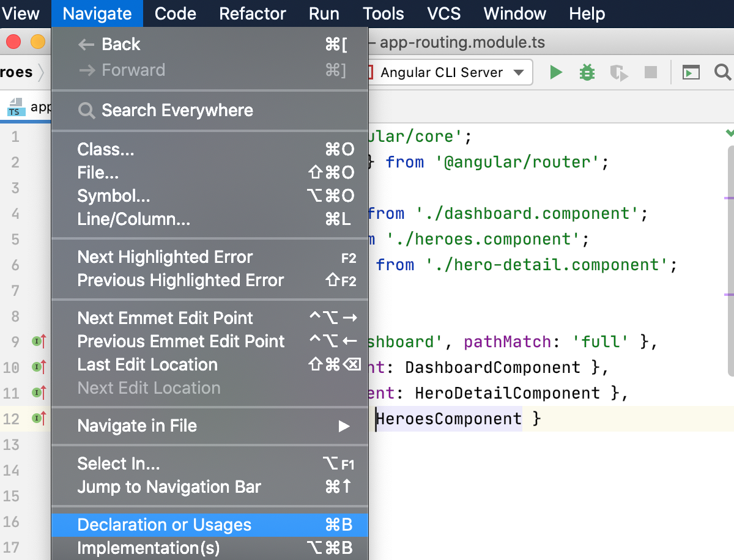The width and height of the screenshot is (734, 560).
Task: Click the green inspection checkmark above the scrollbar
Action: [729, 133]
